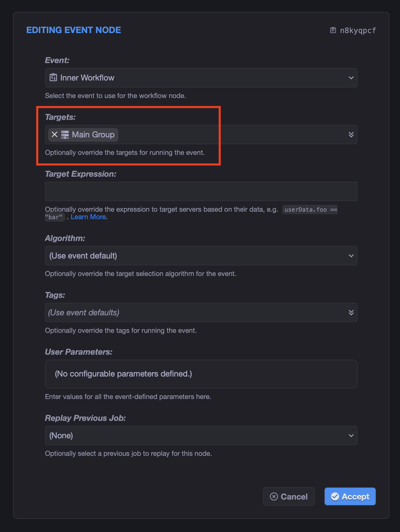Image resolution: width=400 pixels, height=532 pixels.
Task: Click the Inner Workflow event icon
Action: pos(53,77)
